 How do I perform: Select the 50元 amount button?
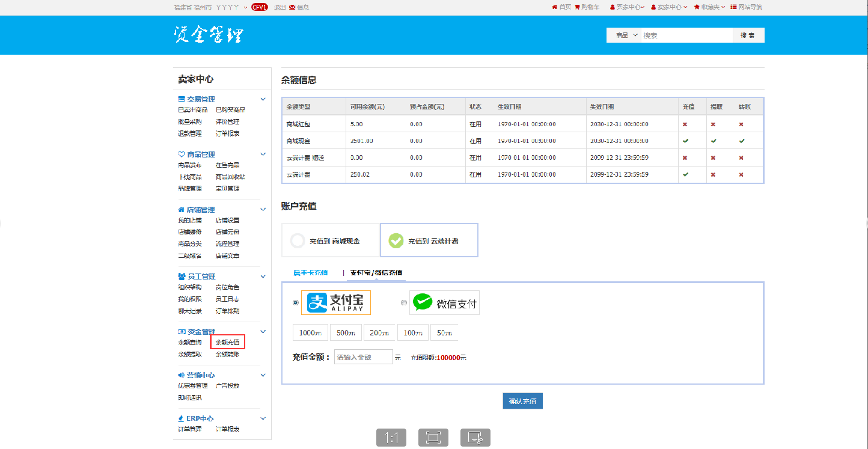(444, 332)
